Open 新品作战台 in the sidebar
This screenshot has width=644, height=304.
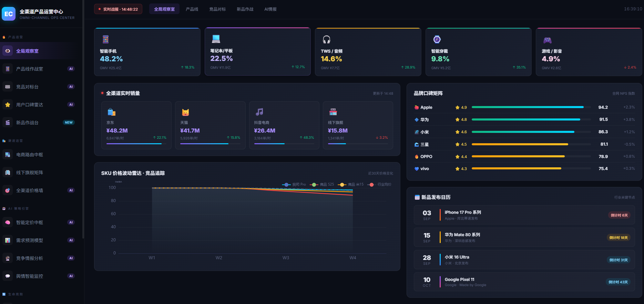click(x=39, y=123)
